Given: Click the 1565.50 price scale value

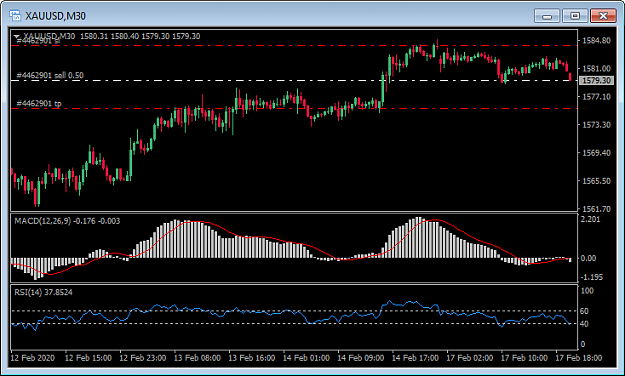Looking at the screenshot, I should (x=596, y=181).
